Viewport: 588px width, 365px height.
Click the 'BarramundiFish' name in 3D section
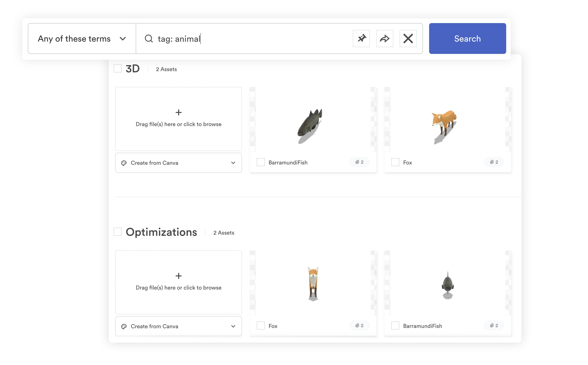(288, 162)
